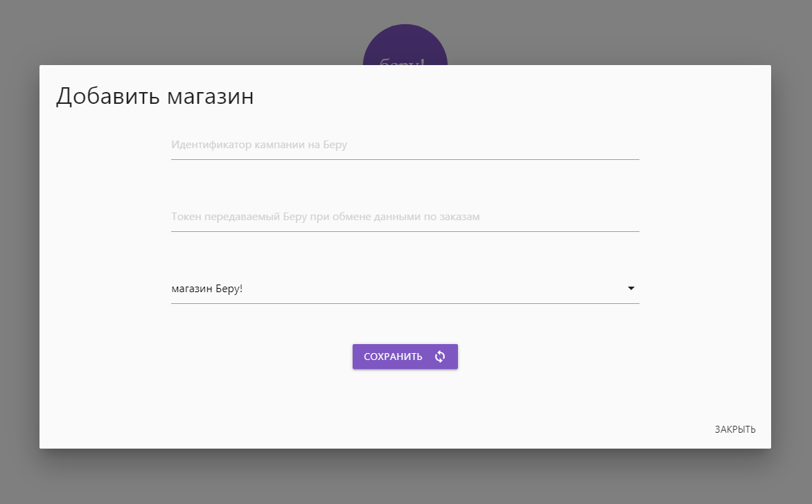The height and width of the screenshot is (504, 812).
Task: Click the sync arrows icon on save button
Action: coord(440,357)
